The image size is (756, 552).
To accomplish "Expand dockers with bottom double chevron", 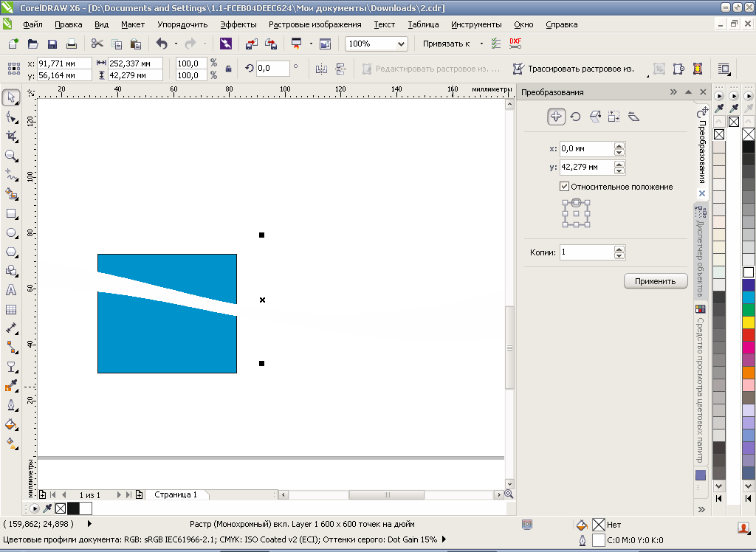I will point(701,509).
